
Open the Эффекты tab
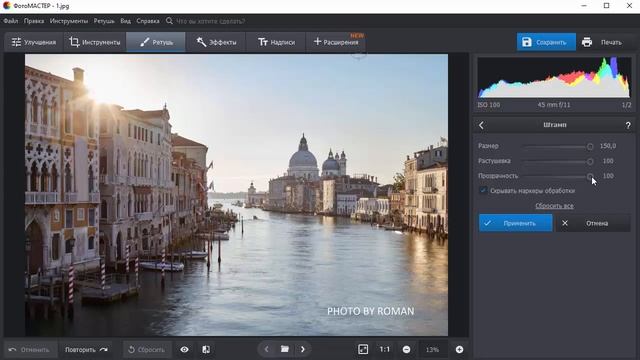(x=216, y=42)
